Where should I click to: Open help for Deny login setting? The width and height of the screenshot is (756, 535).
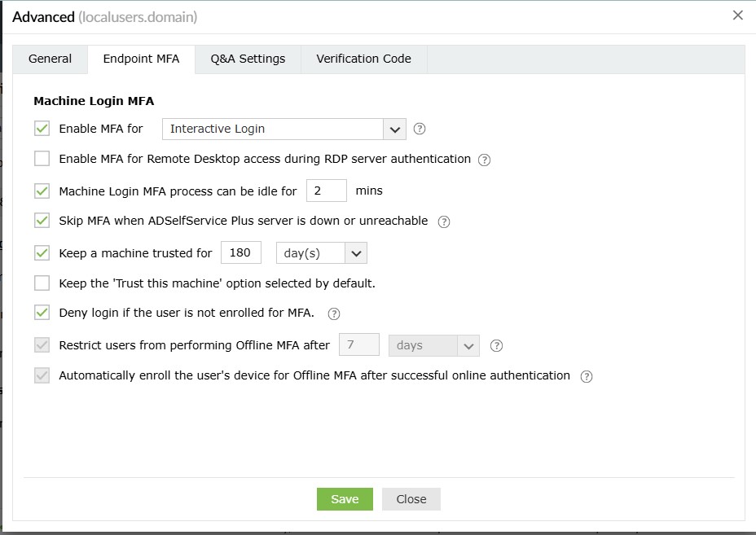click(334, 314)
